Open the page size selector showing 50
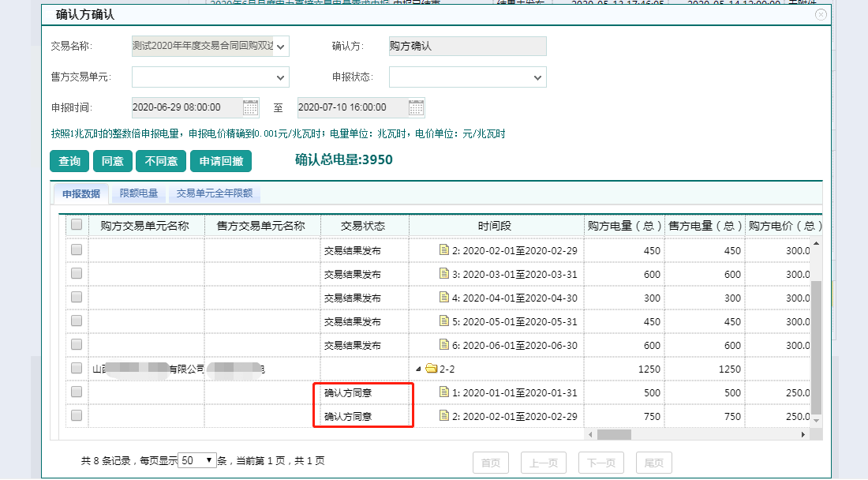This screenshot has width=868, height=480. coord(197,460)
